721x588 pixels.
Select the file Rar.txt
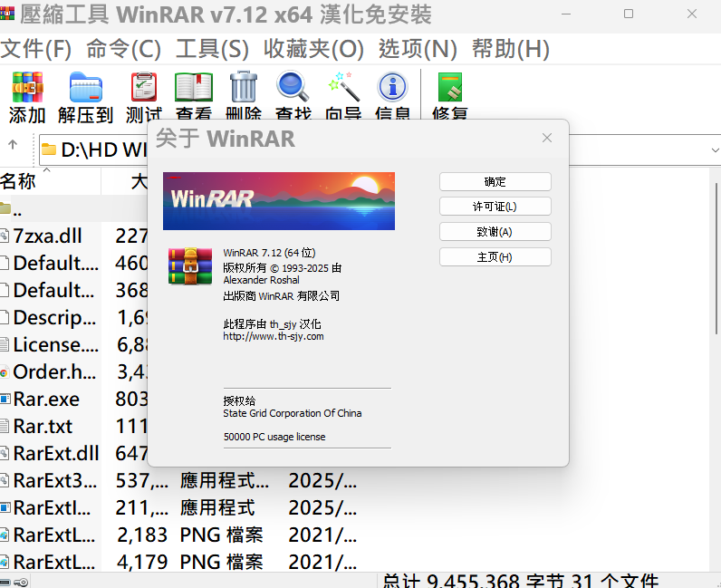[x=43, y=426]
